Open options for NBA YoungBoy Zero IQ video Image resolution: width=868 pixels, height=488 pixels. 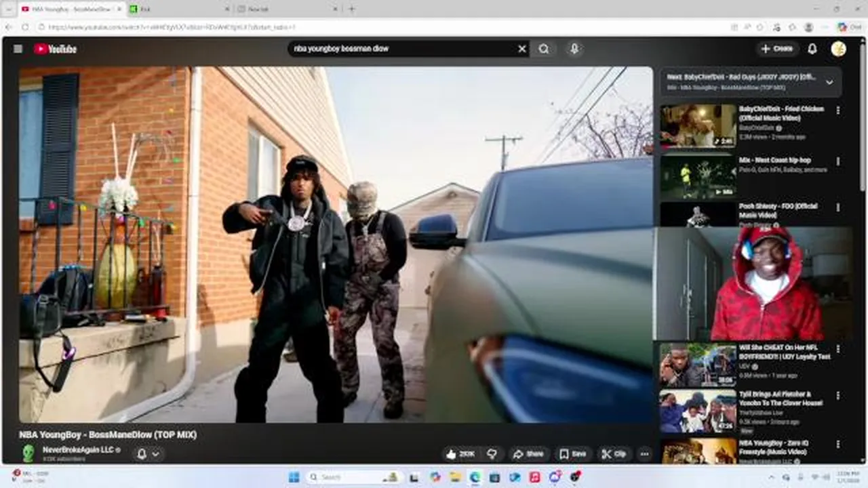click(x=838, y=444)
